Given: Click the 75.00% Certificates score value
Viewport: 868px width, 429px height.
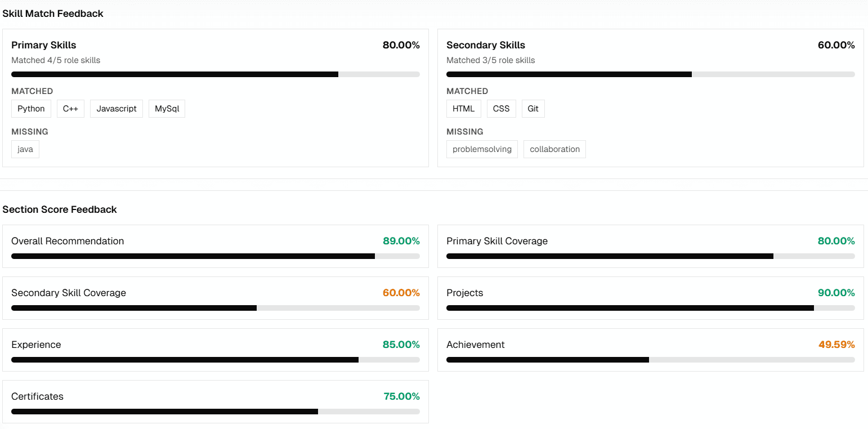Looking at the screenshot, I should (x=402, y=396).
